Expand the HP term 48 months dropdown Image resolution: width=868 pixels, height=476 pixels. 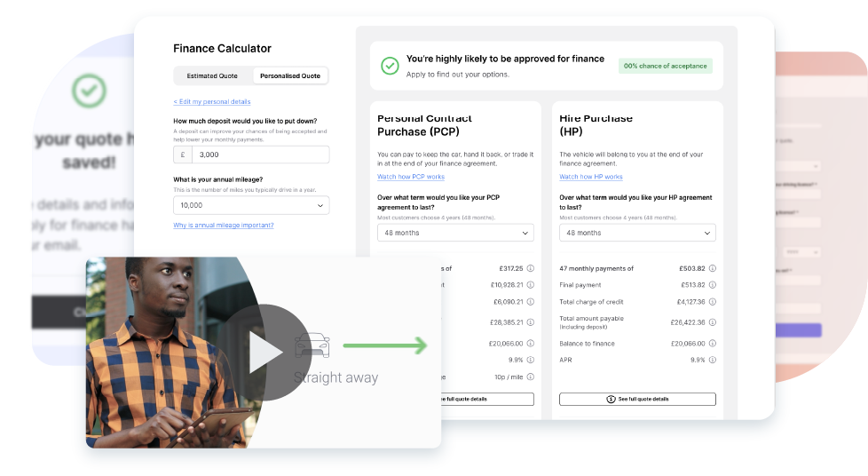tap(637, 233)
